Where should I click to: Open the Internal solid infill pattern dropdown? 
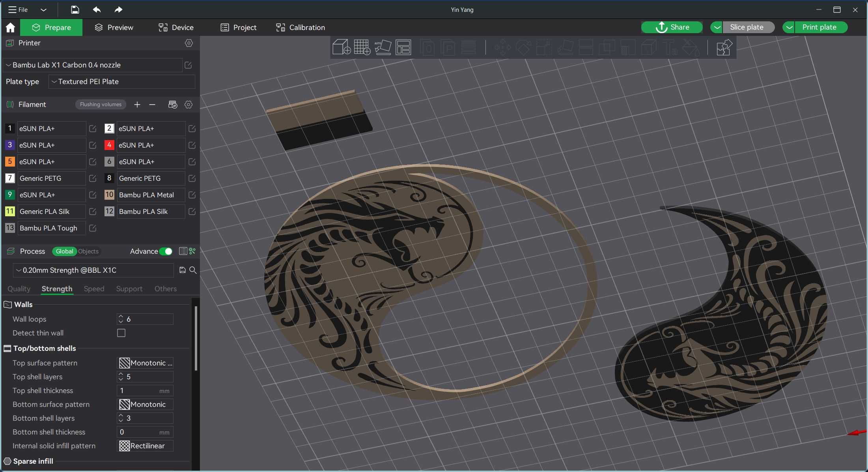click(x=146, y=446)
